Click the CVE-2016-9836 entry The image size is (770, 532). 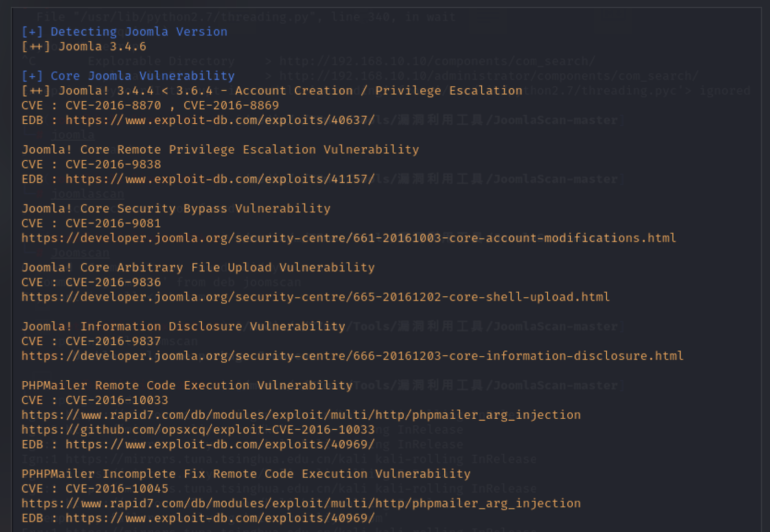(91, 282)
